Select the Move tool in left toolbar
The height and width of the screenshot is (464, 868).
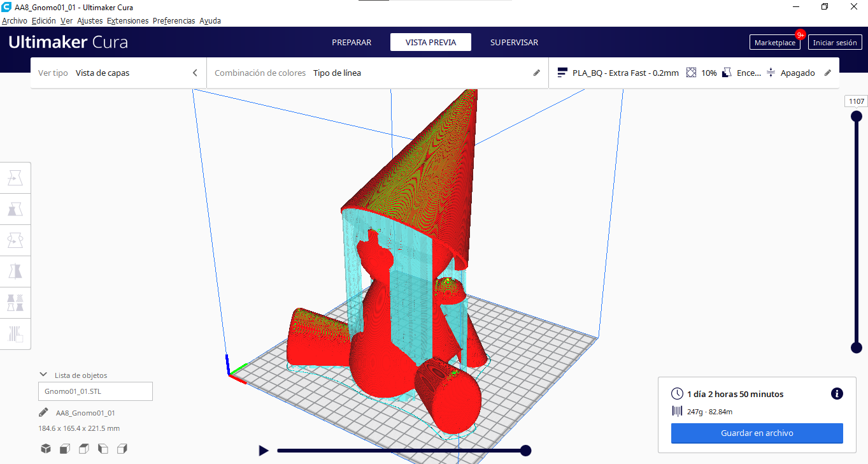(x=15, y=178)
